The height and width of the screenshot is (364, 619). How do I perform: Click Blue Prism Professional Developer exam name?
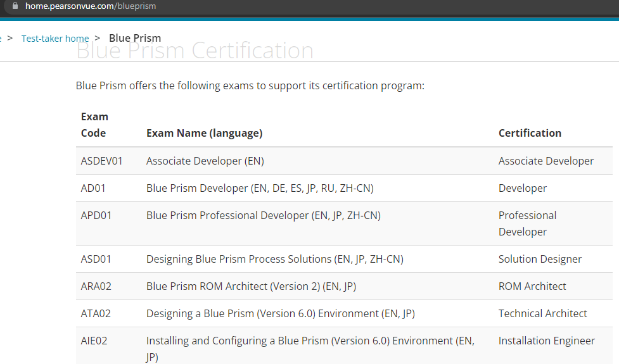(x=264, y=215)
